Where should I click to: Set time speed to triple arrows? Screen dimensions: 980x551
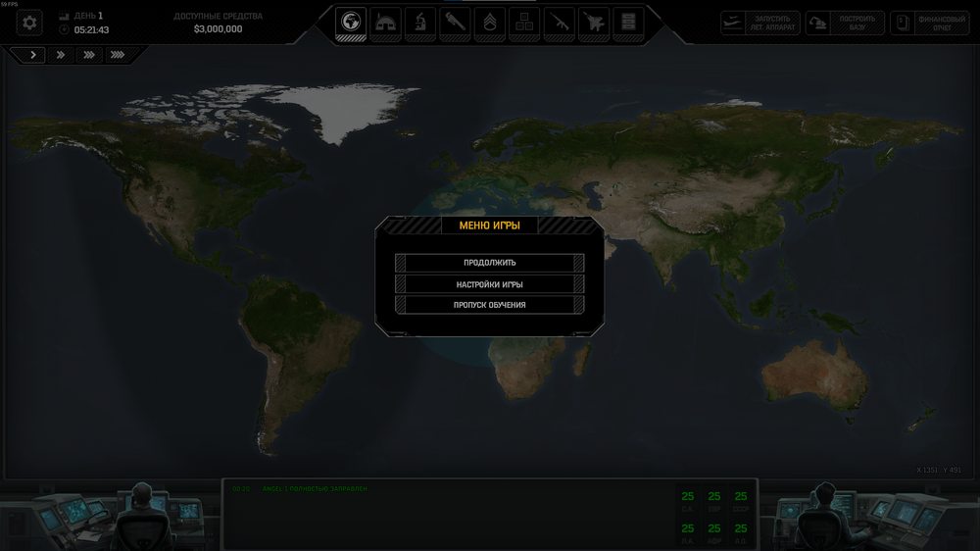point(89,55)
